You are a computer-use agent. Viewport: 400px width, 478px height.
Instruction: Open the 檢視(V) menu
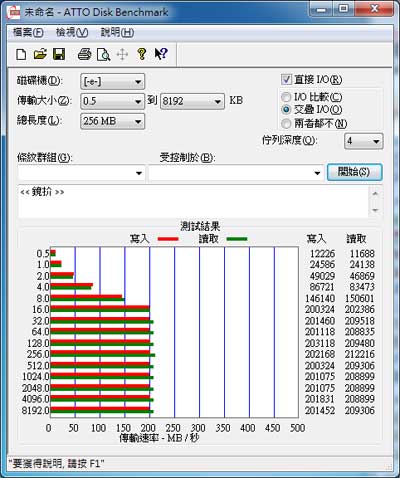click(x=72, y=32)
